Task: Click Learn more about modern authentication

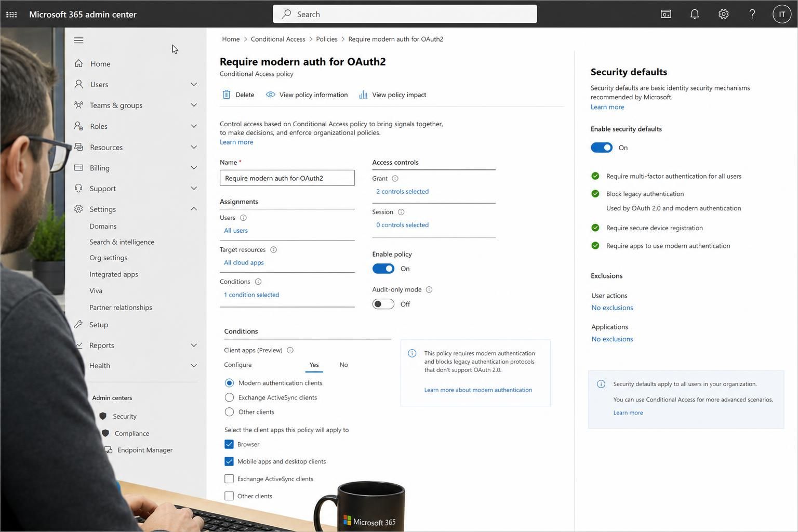Action: pyautogui.click(x=478, y=390)
